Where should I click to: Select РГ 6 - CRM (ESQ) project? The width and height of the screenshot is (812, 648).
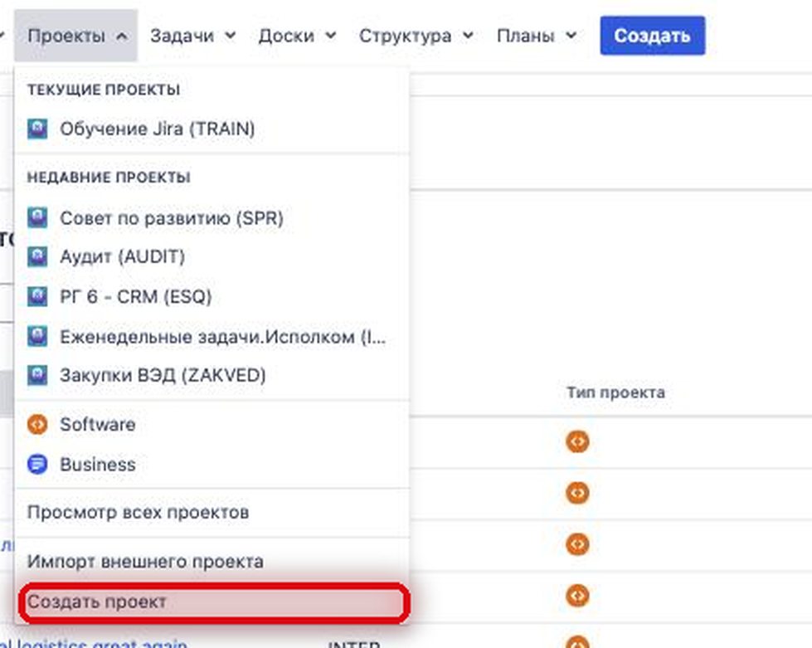(x=212, y=296)
